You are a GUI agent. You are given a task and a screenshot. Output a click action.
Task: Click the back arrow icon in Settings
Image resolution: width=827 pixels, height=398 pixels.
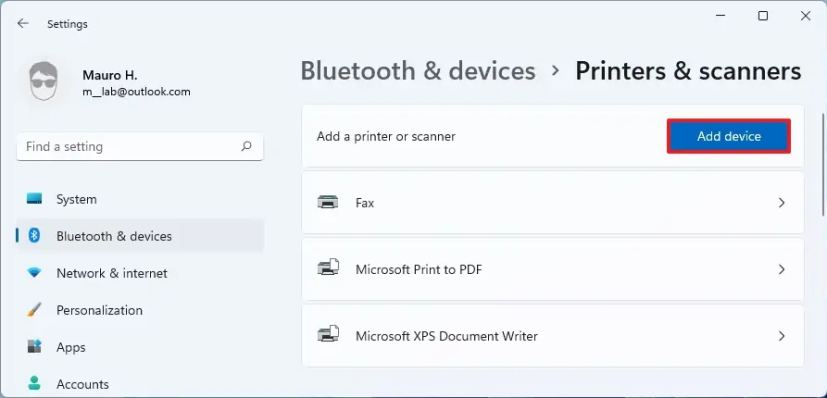23,23
